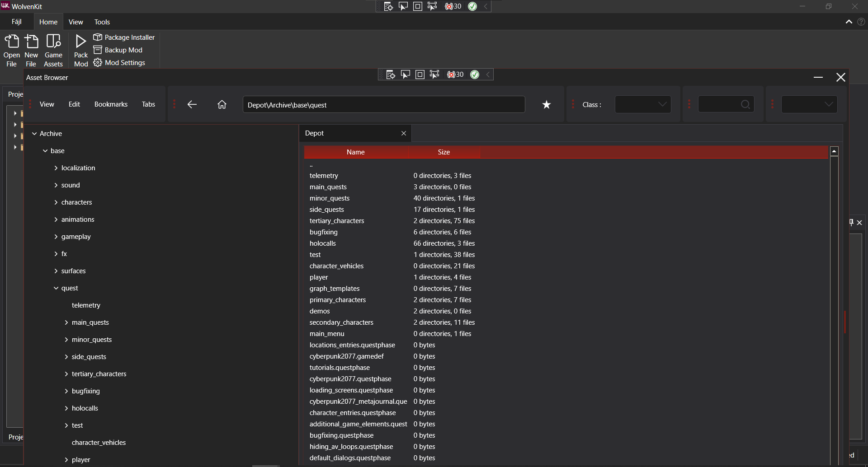
Task: Select cyberpunk2077.gamedef file
Action: pyautogui.click(x=566, y=356)
